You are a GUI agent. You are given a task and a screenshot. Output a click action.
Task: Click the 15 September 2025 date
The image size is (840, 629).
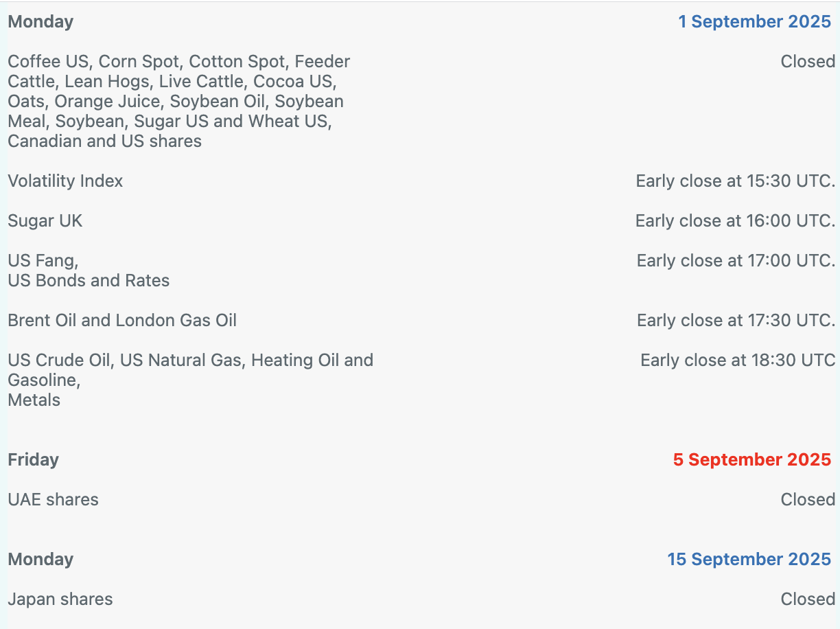coord(749,559)
